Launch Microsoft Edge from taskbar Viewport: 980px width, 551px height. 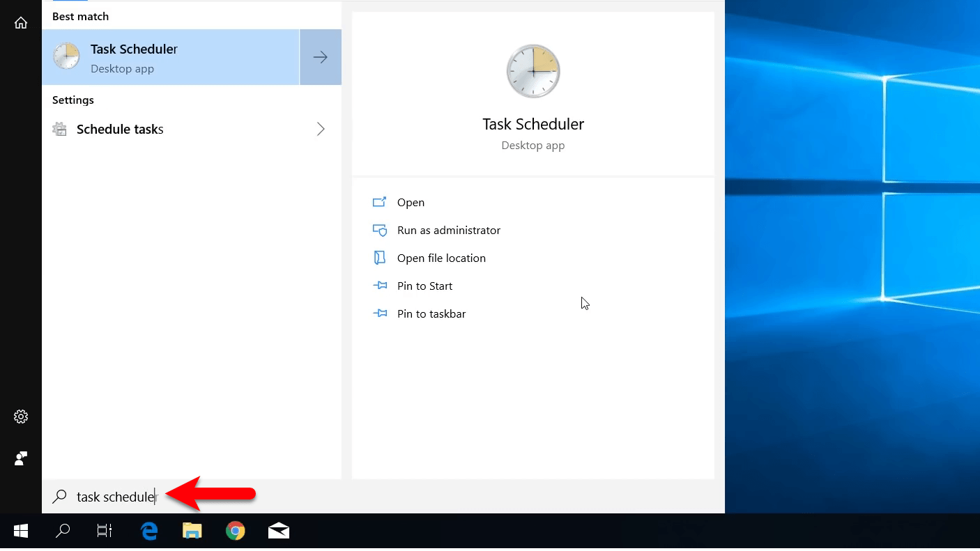pyautogui.click(x=149, y=531)
